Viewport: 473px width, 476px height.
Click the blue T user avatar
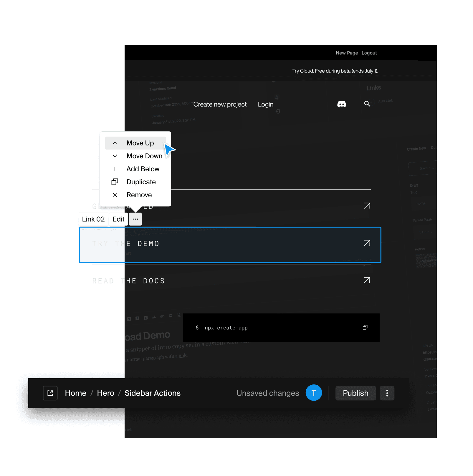[314, 393]
